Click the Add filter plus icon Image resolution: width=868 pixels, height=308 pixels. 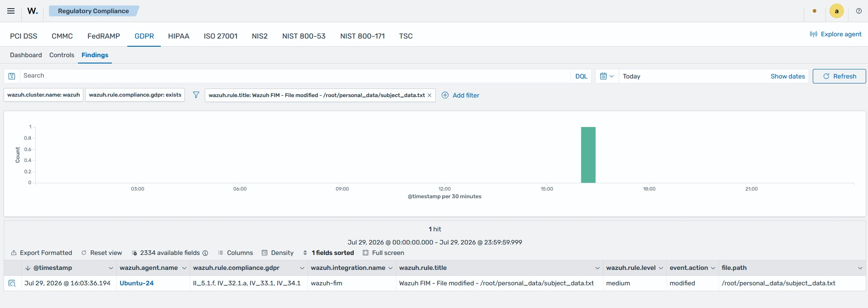tap(445, 95)
